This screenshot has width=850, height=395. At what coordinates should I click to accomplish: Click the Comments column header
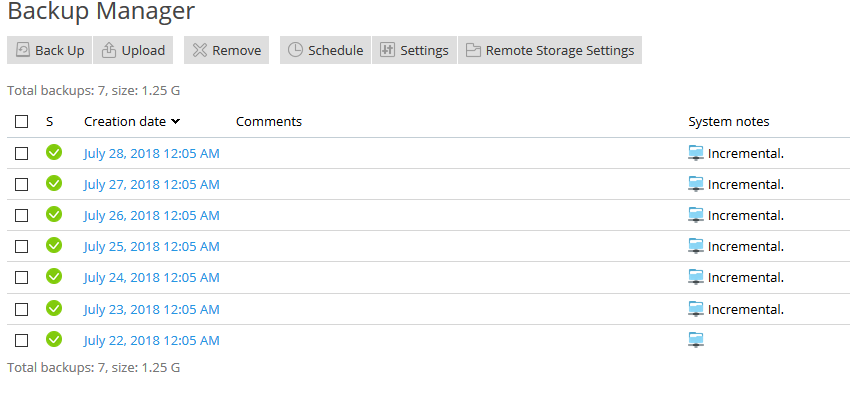pyautogui.click(x=269, y=121)
